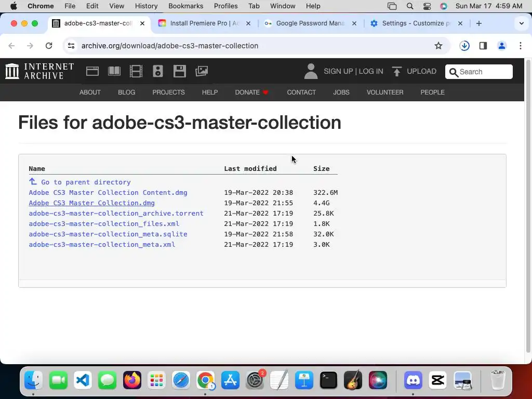Open Control Center in menu bar

point(427,6)
